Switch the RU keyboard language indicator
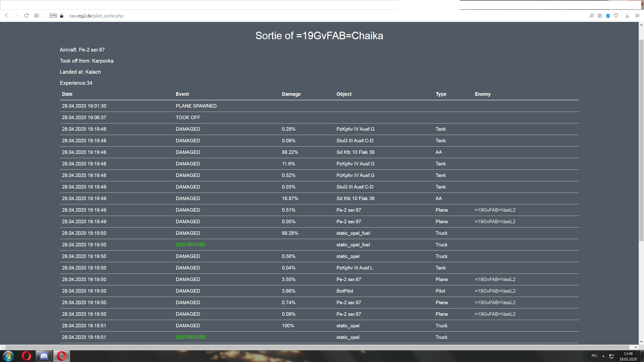This screenshot has height=362, width=644. click(x=594, y=355)
